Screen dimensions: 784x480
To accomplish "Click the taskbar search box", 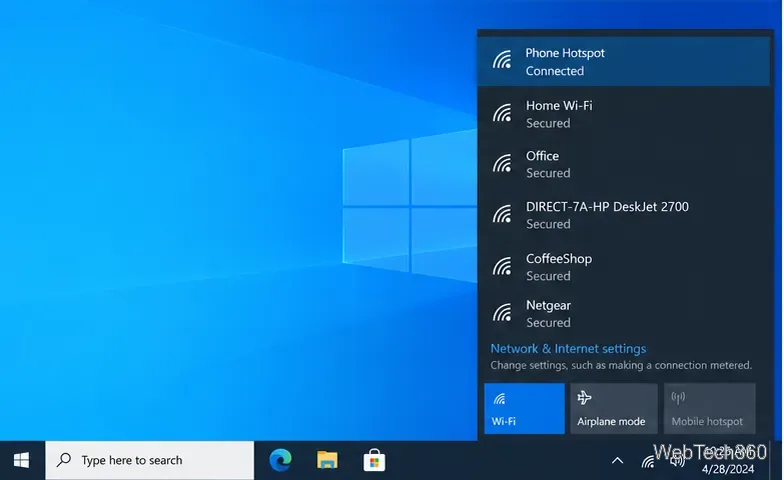I will pyautogui.click(x=150, y=460).
